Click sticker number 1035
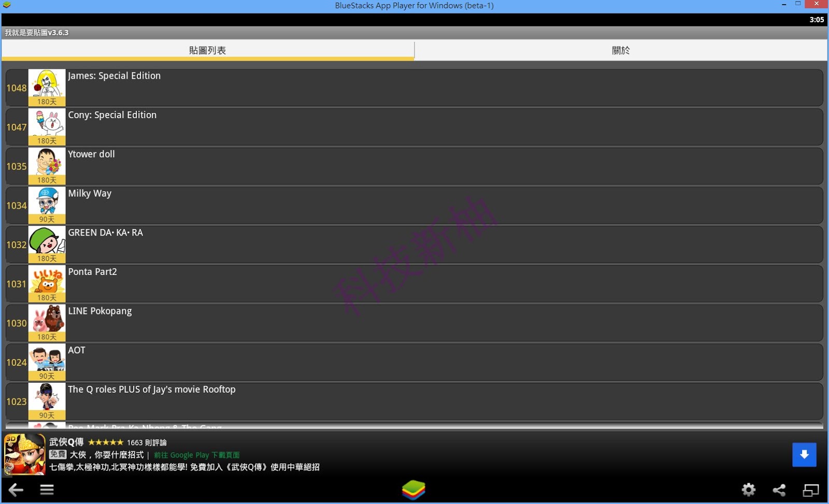 click(17, 166)
